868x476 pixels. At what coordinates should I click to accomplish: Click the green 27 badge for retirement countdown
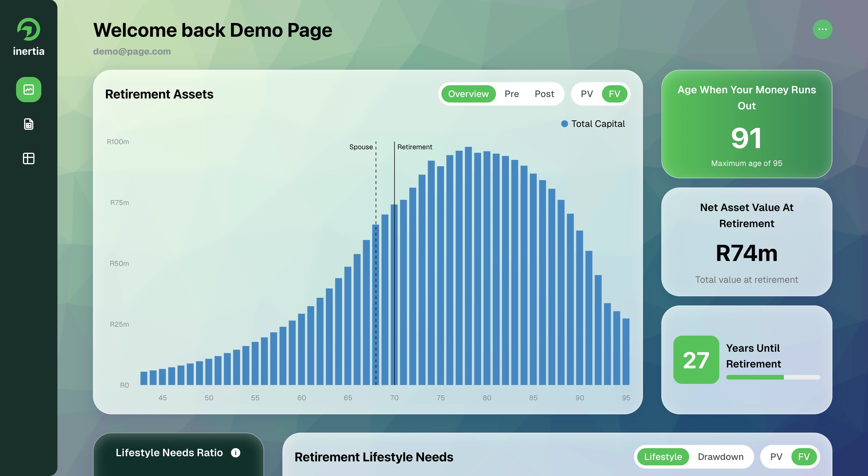(x=695, y=359)
